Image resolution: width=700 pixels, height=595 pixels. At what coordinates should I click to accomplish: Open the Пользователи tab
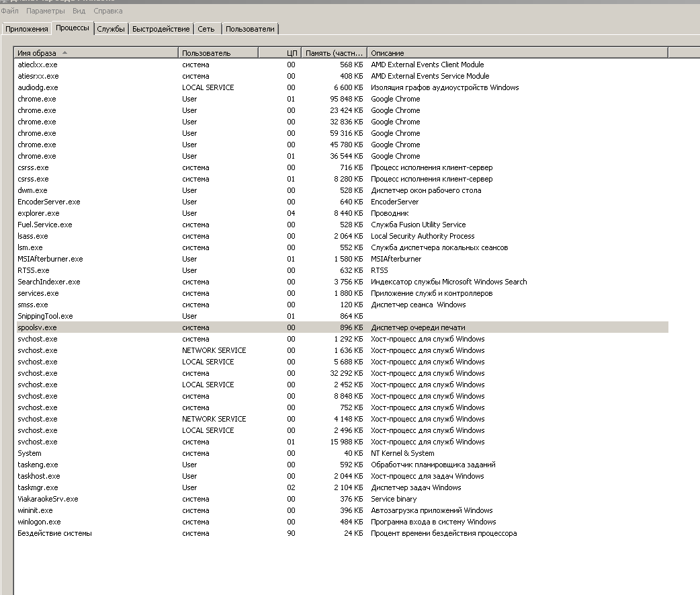pos(250,29)
